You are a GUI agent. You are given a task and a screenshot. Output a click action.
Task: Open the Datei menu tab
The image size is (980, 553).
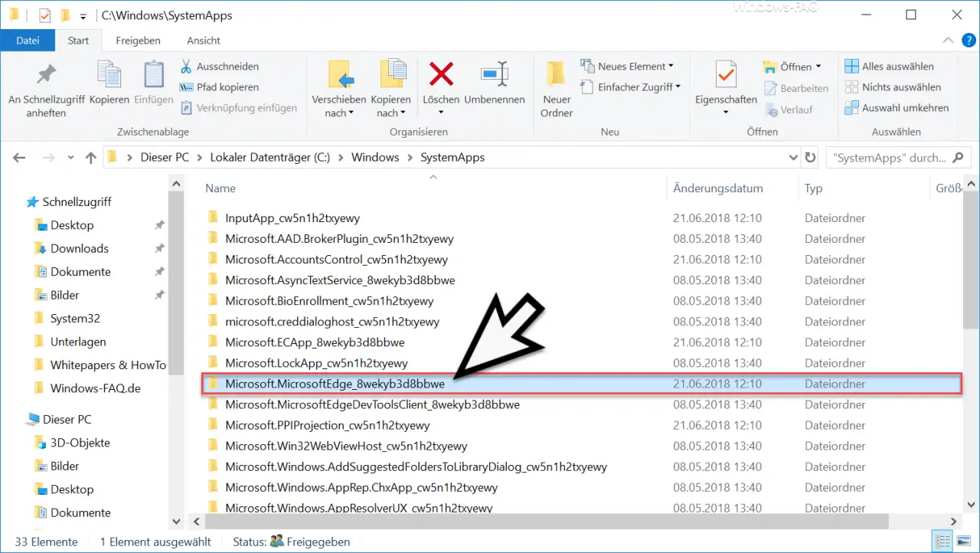tap(28, 41)
